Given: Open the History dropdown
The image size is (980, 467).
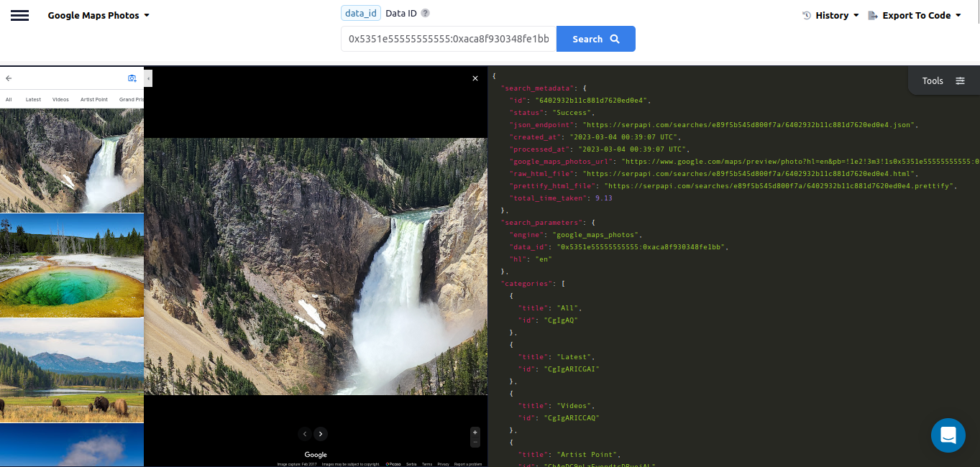Looking at the screenshot, I should coord(830,15).
